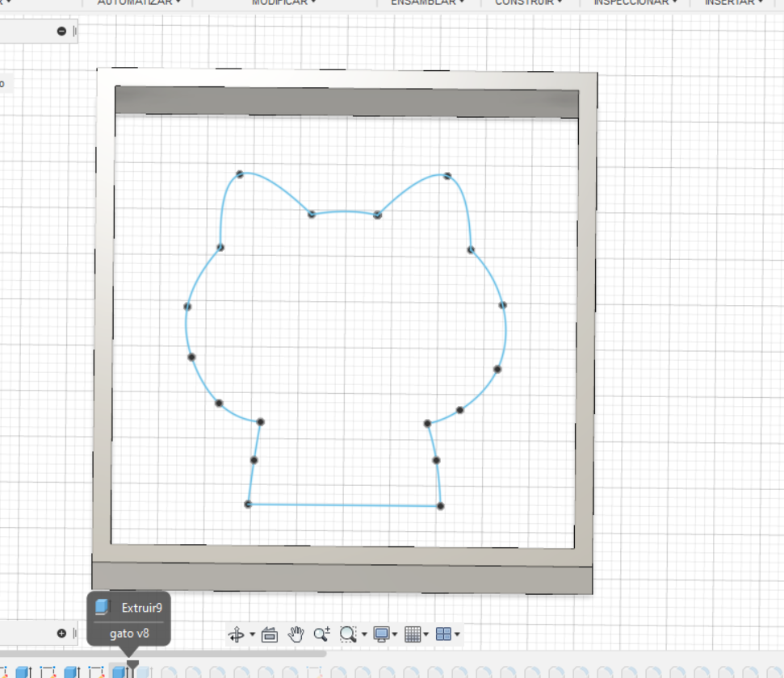Select the left ear tip sketch point
Viewport: 784px width, 678px height.
240,174
